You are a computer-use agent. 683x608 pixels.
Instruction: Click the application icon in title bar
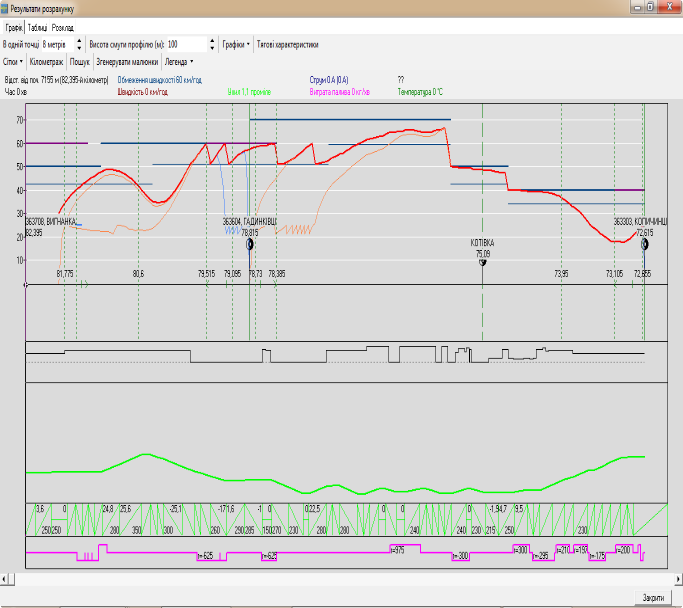coord(6,7)
